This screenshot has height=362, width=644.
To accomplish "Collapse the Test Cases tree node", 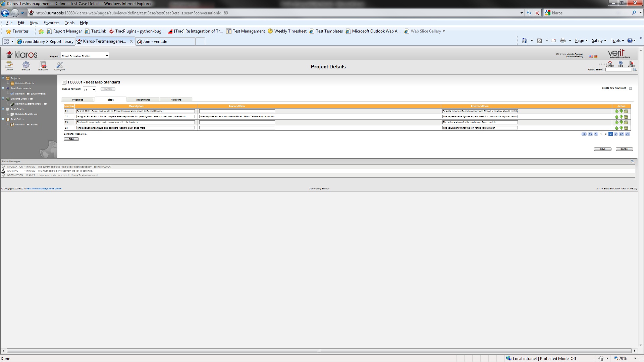I will (3, 109).
